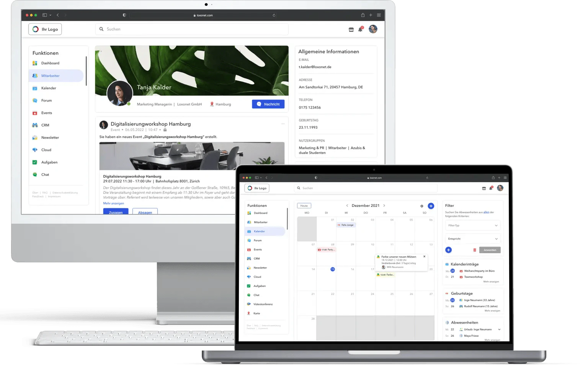Open the notifications bell at the top

click(x=360, y=29)
